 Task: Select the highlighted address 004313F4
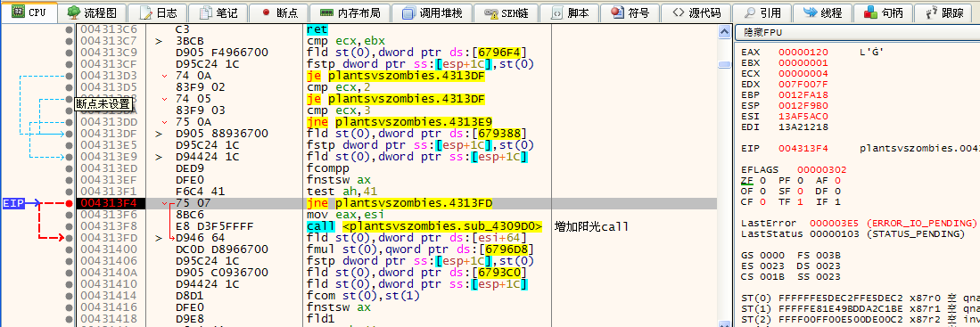pyautogui.click(x=110, y=203)
